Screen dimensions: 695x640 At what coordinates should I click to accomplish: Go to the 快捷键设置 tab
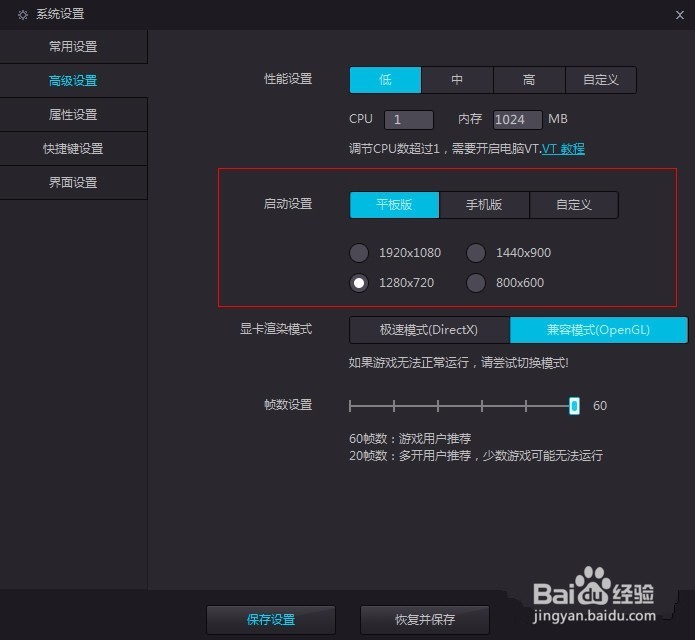click(x=73, y=148)
